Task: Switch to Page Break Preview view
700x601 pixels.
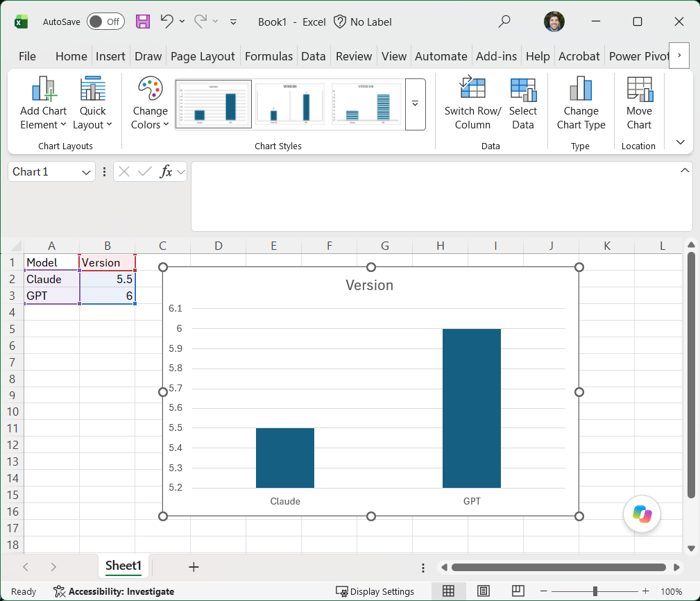Action: pyautogui.click(x=518, y=591)
